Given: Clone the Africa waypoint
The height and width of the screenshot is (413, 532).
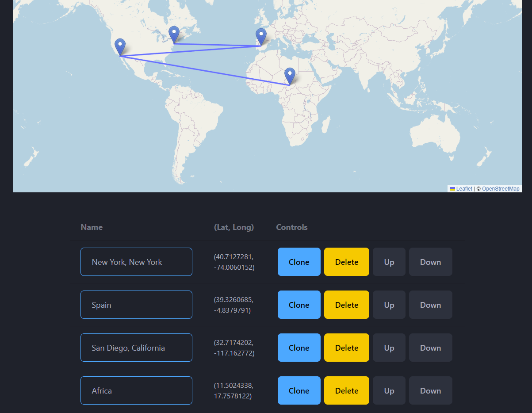Looking at the screenshot, I should (299, 390).
